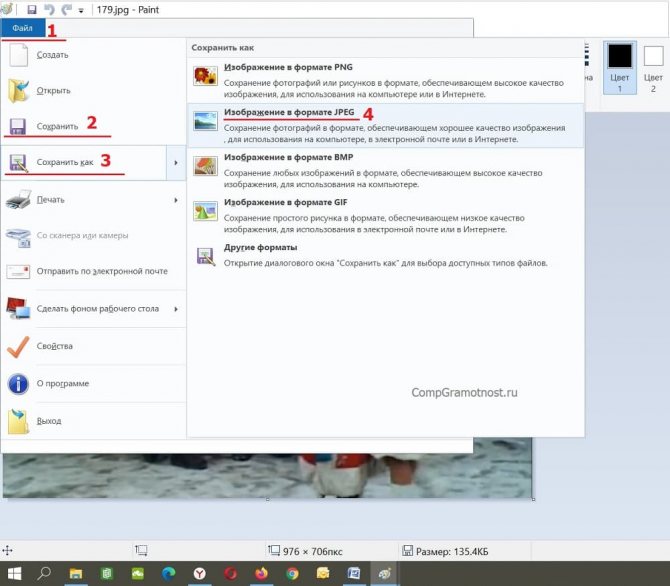Viewport: 670px width, 586px height.
Task: Click the Save icon in quick access toolbar
Action: (32, 9)
